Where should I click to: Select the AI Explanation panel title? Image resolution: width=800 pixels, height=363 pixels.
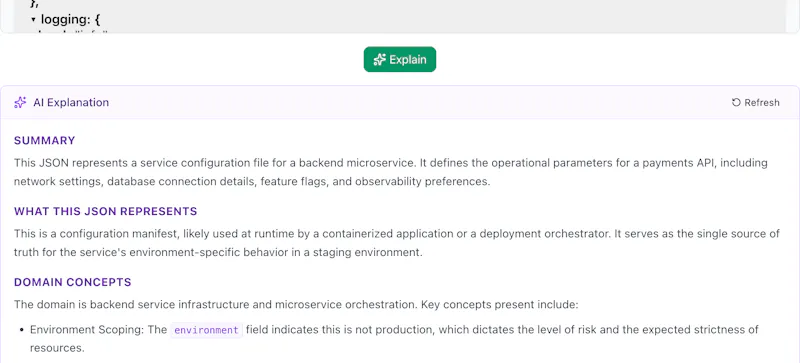point(71,103)
